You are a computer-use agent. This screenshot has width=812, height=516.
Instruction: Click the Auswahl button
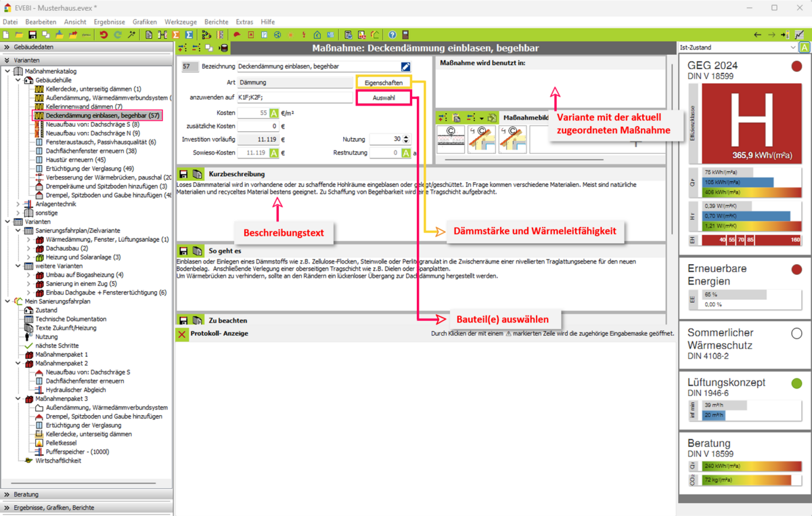click(383, 98)
